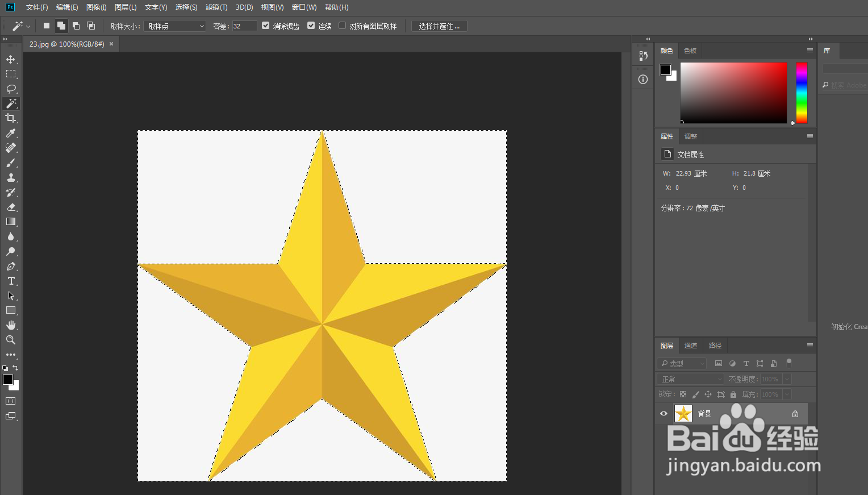Select the Clone Stamp tool
This screenshot has height=495, width=868.
11,177
